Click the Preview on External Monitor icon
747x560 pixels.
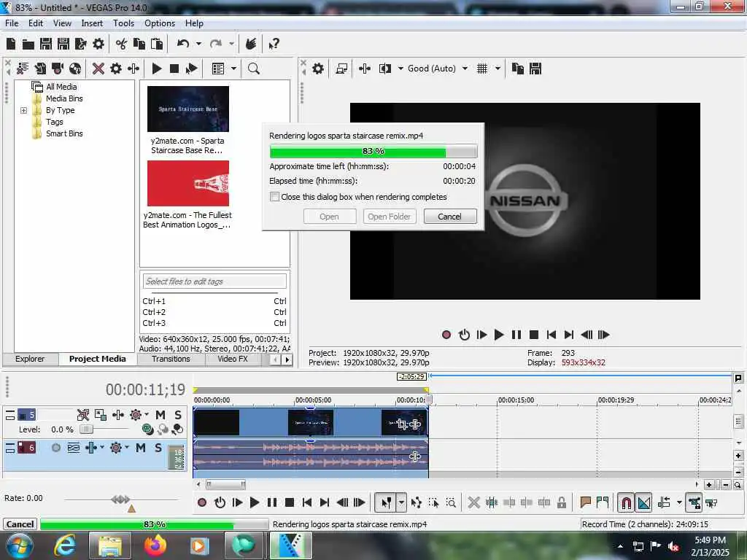[341, 69]
